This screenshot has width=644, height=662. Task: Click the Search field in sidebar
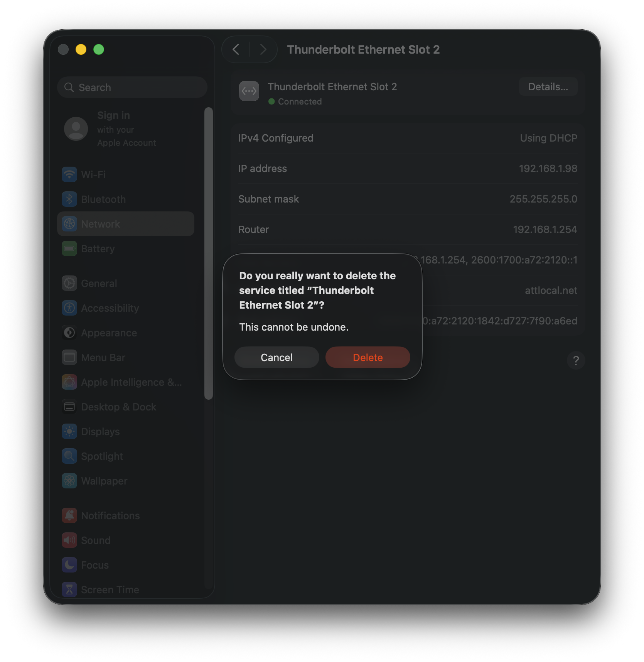[x=132, y=87]
